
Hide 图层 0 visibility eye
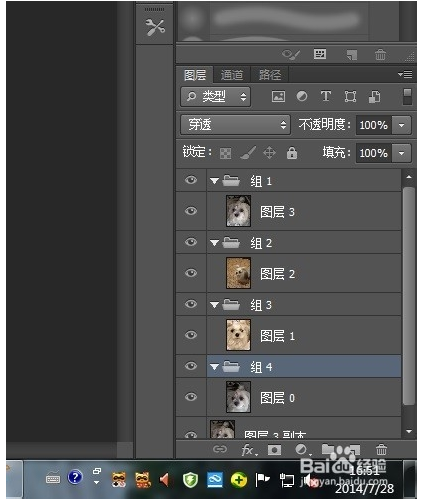click(x=191, y=397)
